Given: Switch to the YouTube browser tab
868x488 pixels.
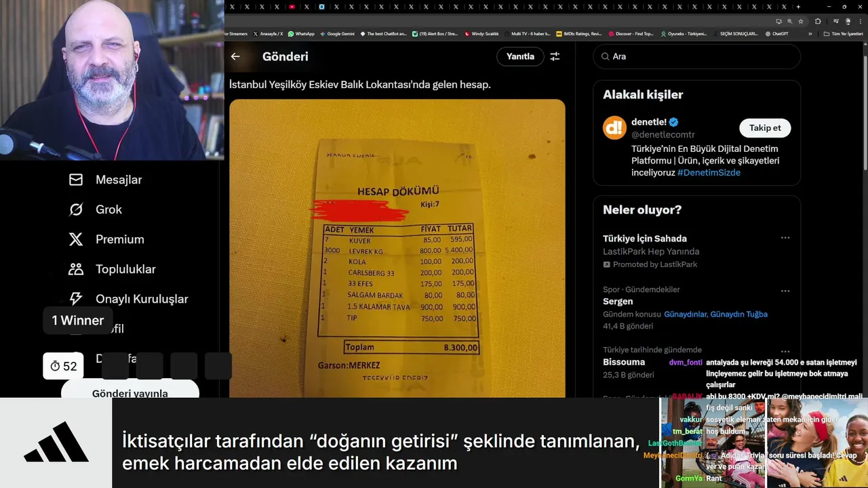Looking at the screenshot, I should point(292,7).
